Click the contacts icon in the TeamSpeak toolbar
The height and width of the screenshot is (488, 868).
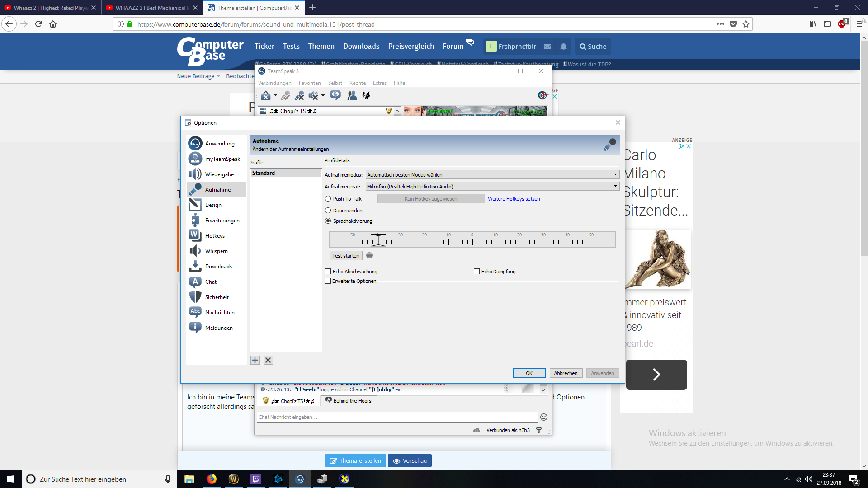(x=352, y=95)
